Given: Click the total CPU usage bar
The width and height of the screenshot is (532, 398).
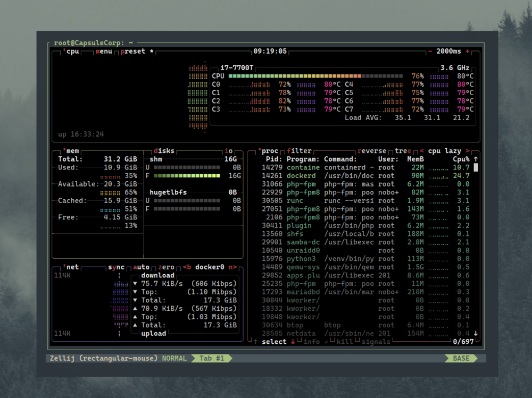Looking at the screenshot, I should pyautogui.click(x=315, y=77).
